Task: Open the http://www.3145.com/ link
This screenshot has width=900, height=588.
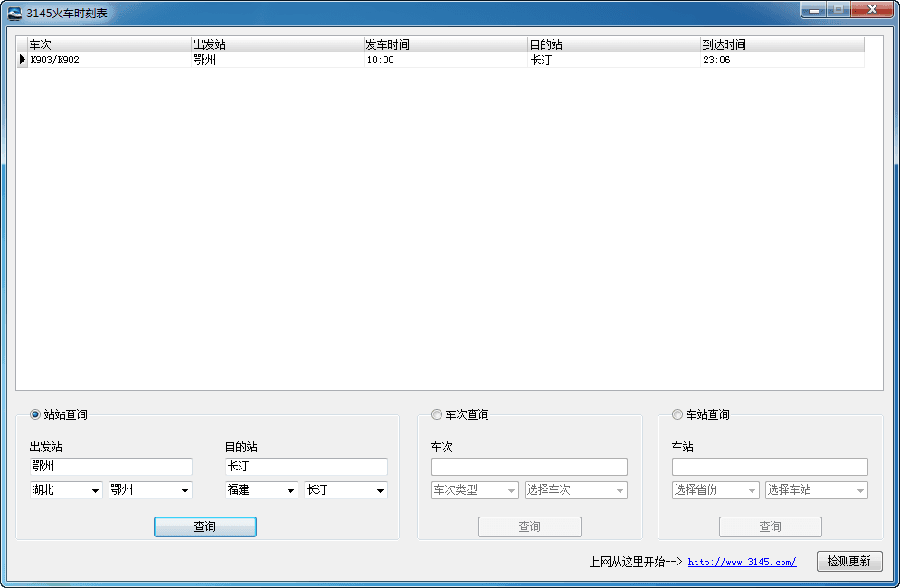Action: (742, 562)
